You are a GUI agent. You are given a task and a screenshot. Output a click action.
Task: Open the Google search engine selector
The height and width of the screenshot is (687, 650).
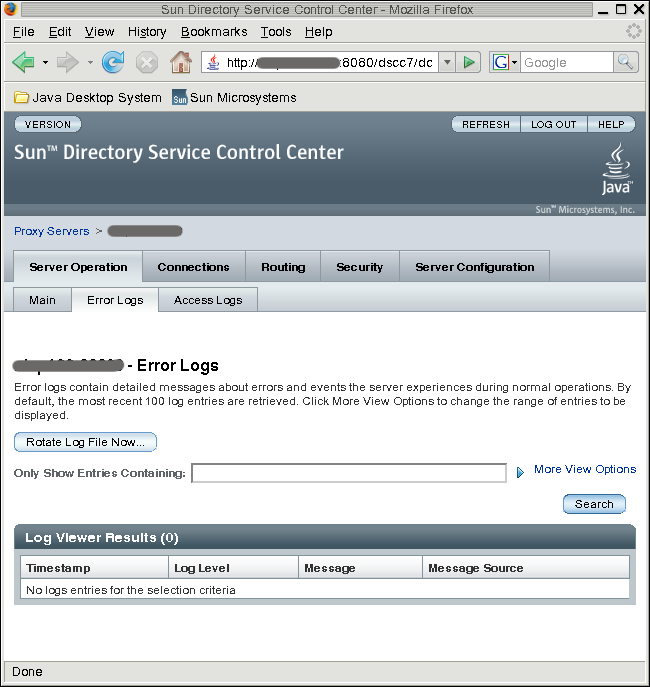pyautogui.click(x=505, y=63)
